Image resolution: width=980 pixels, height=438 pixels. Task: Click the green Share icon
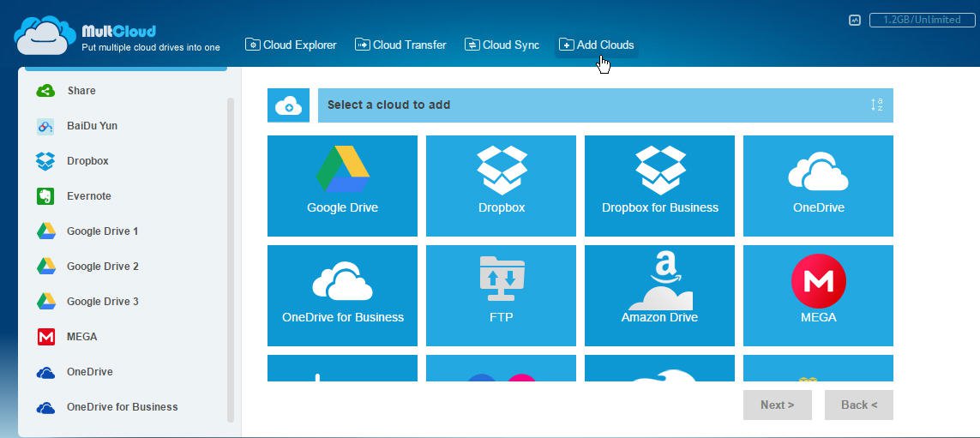click(45, 91)
